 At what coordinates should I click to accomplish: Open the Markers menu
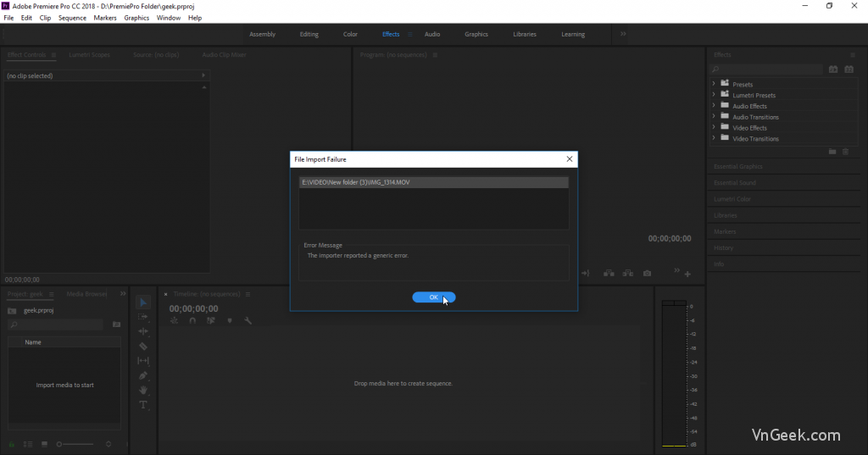[104, 18]
